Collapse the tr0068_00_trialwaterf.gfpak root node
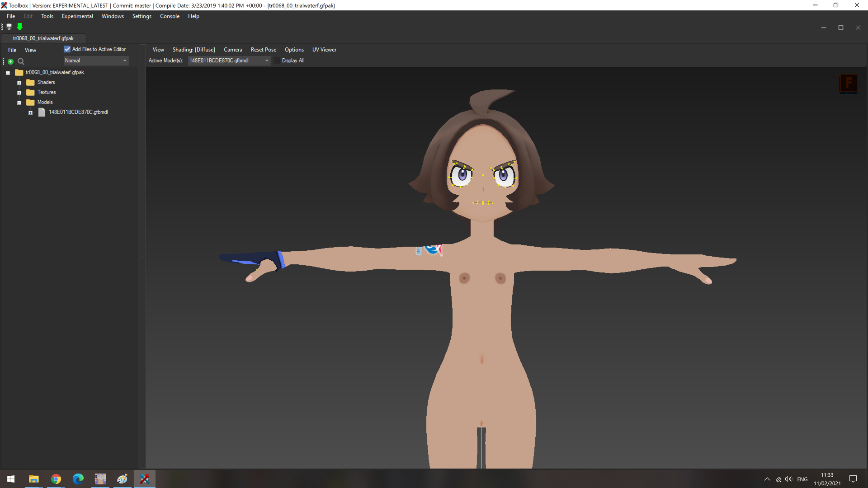The width and height of the screenshot is (868, 488). [8, 73]
